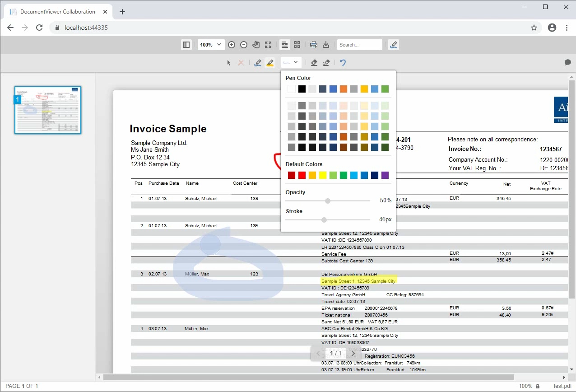This screenshot has height=392, width=576.
Task: Click the test.pdf filename in the status bar
Action: click(x=562, y=386)
